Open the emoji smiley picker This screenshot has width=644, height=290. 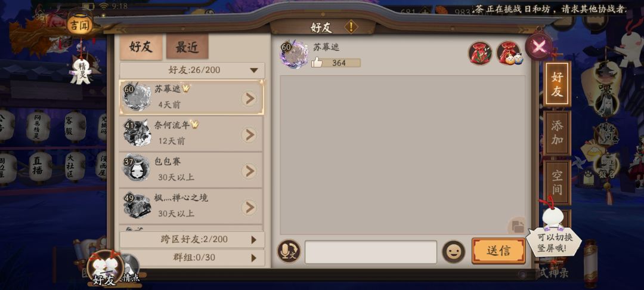453,252
